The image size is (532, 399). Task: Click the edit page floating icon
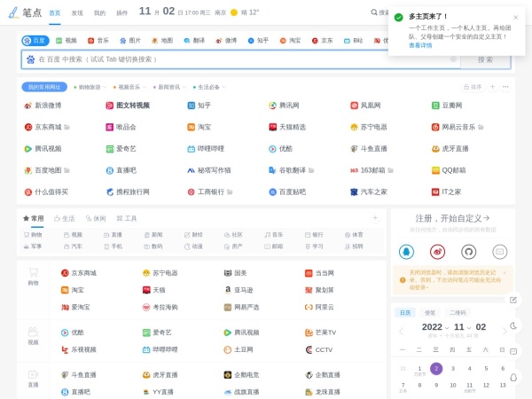(x=513, y=300)
